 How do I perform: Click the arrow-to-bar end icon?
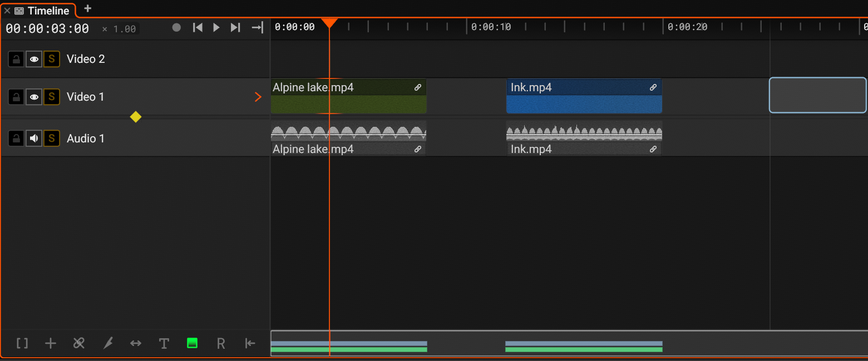click(257, 27)
